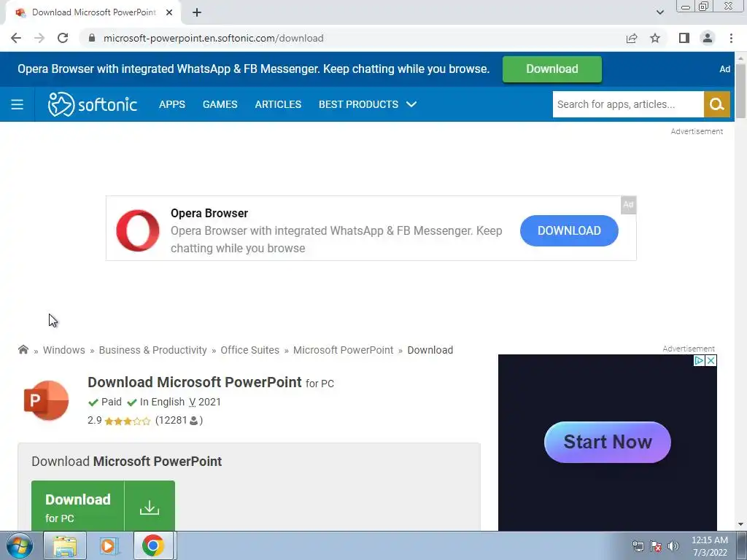The width and height of the screenshot is (747, 560).
Task: Click Start Now in the ad
Action: point(608,442)
